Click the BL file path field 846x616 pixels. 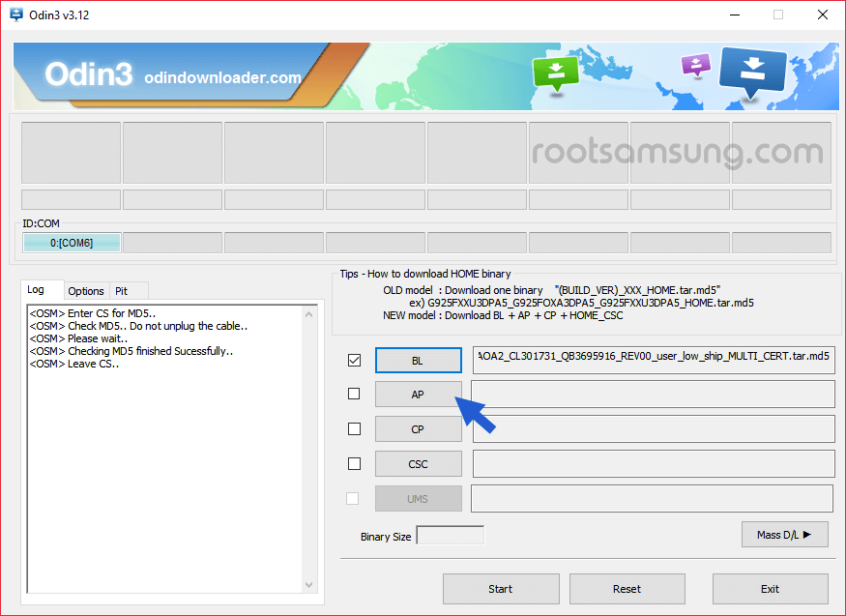point(654,360)
